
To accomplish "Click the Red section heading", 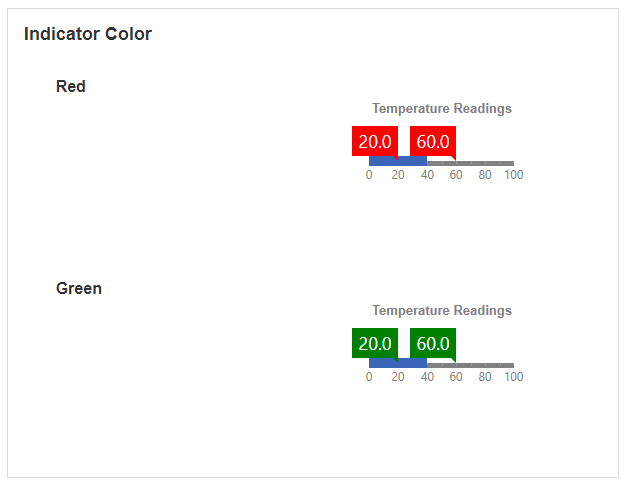I will pyautogui.click(x=71, y=87).
